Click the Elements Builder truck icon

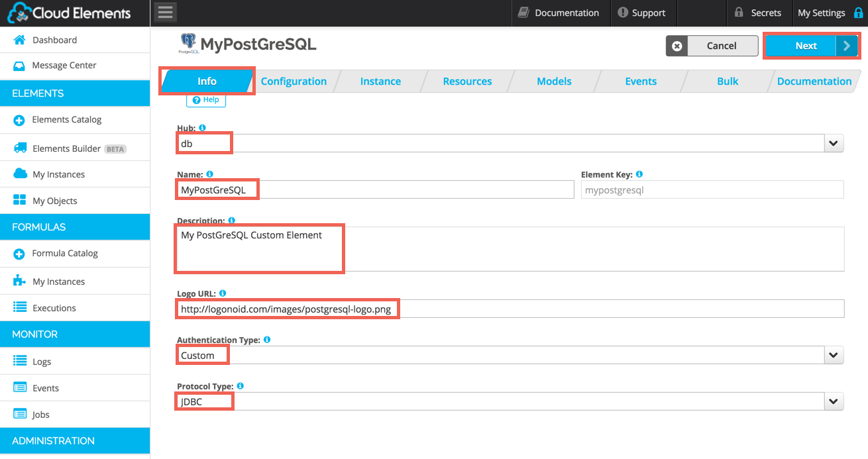tap(21, 148)
